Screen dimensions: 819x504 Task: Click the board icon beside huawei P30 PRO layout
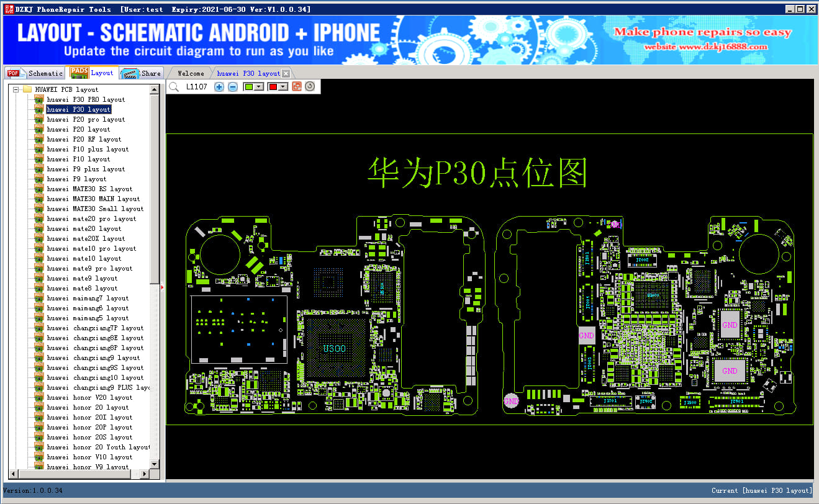[39, 99]
